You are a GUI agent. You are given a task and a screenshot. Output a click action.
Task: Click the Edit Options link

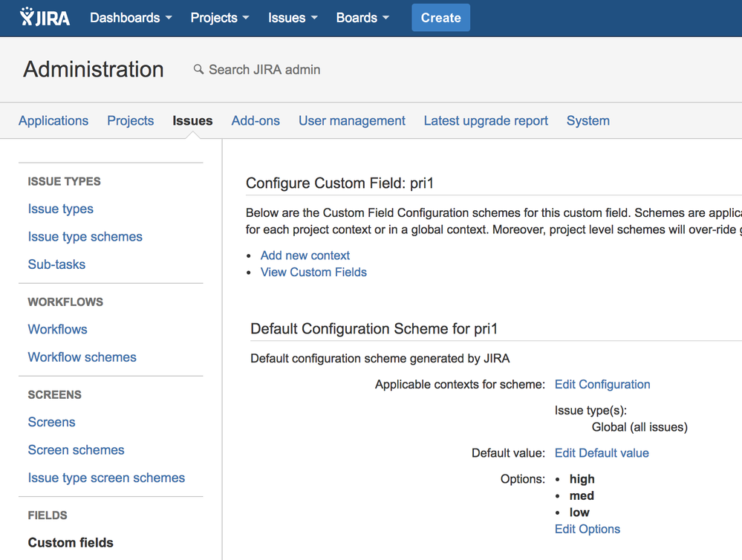588,530
